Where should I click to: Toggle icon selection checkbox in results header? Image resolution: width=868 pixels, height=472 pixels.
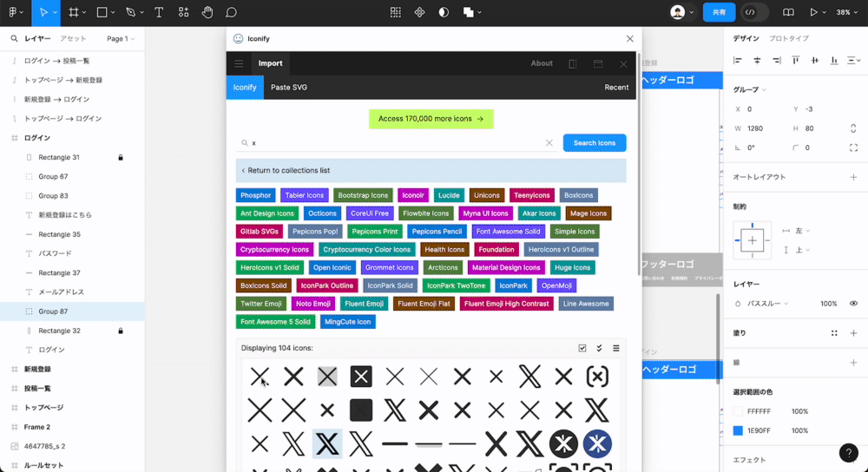(x=582, y=348)
